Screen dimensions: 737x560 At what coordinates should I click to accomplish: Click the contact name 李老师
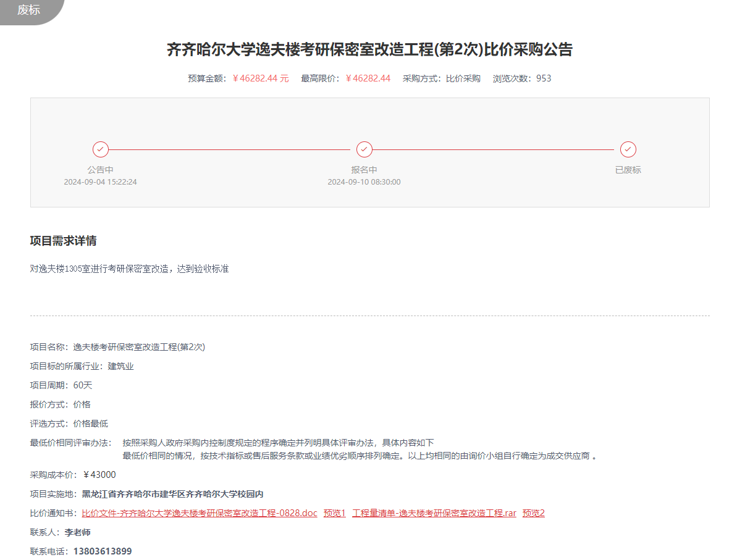(x=78, y=532)
